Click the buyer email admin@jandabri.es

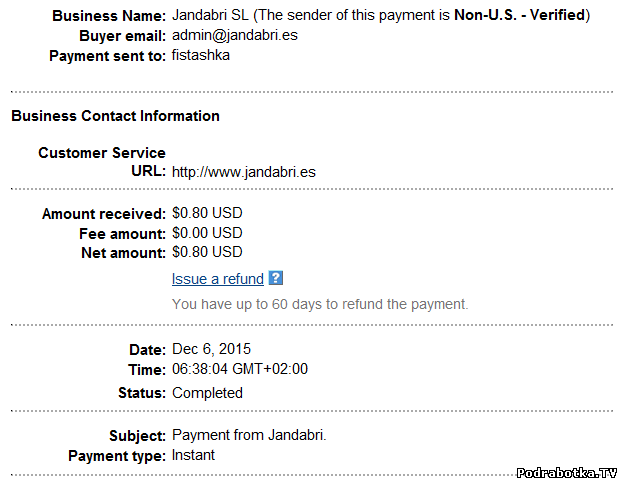click(235, 35)
